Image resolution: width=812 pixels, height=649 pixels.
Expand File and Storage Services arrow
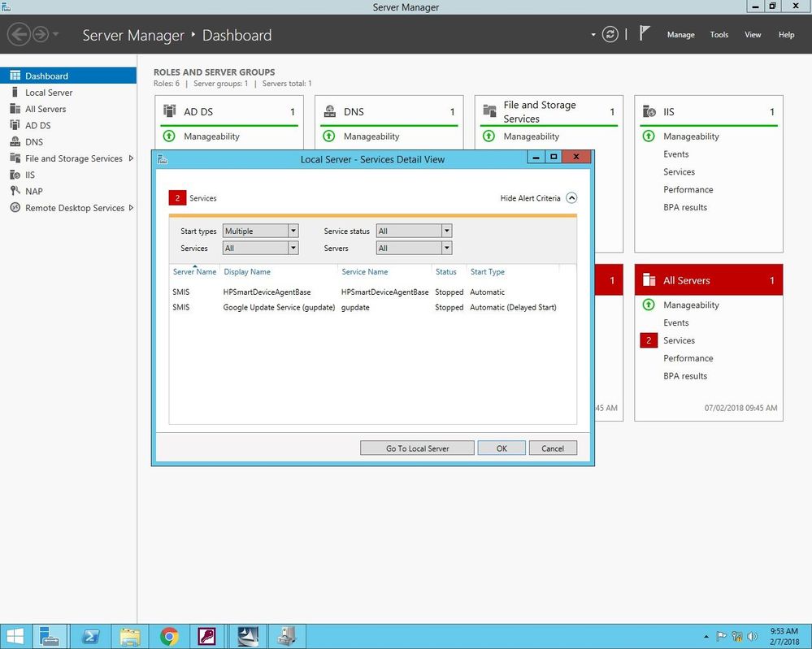click(x=131, y=158)
